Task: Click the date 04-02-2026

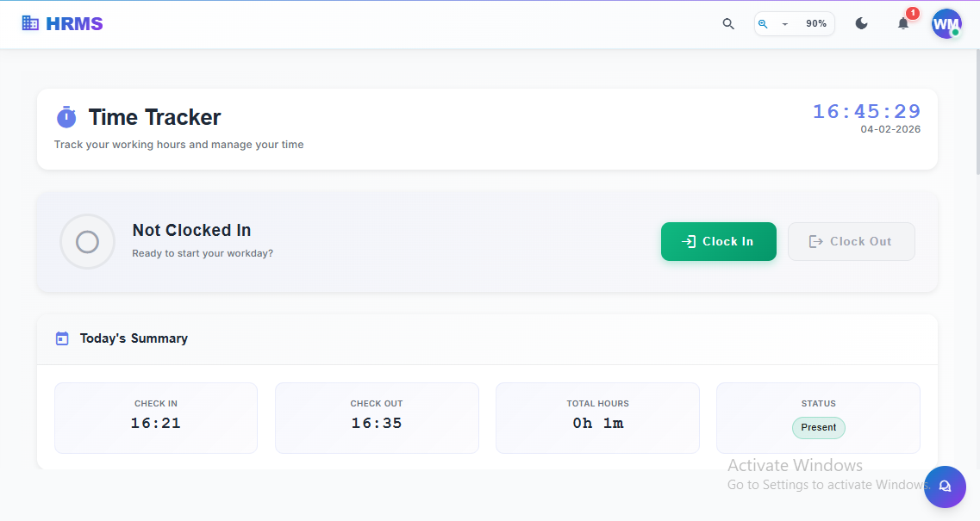Action: coord(890,129)
